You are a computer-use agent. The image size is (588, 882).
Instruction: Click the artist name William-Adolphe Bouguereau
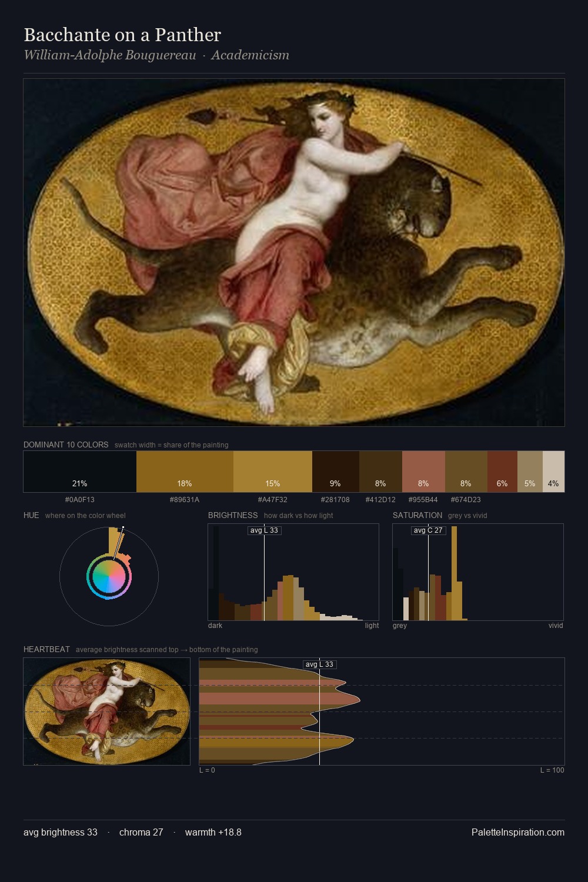(x=110, y=55)
